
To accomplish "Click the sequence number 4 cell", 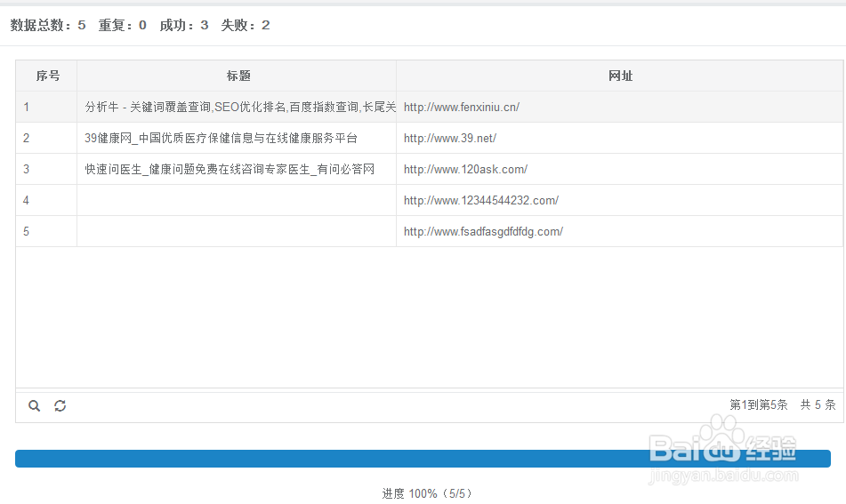I will pyautogui.click(x=47, y=201).
